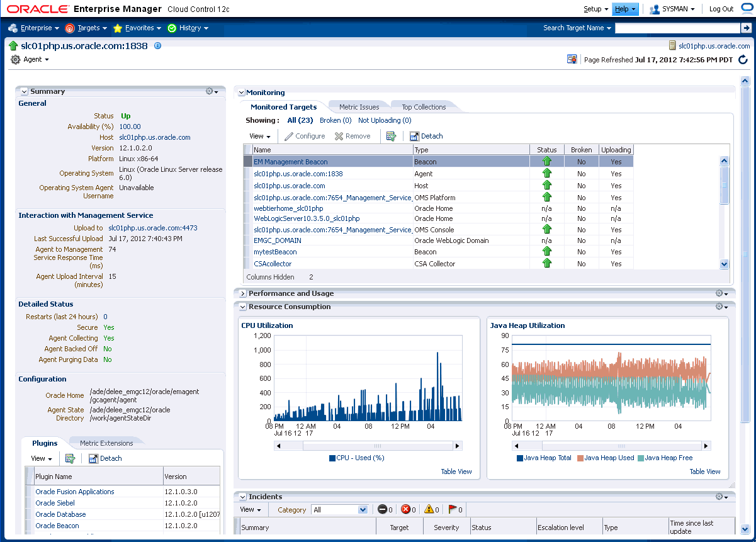Open the Summary panel gear options
Image resolution: width=756 pixels, height=542 pixels.
[212, 91]
